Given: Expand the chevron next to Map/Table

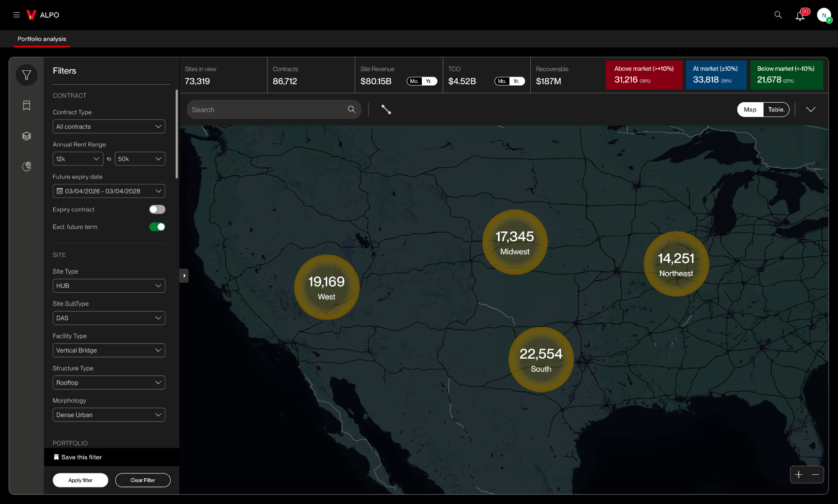Looking at the screenshot, I should pos(811,109).
